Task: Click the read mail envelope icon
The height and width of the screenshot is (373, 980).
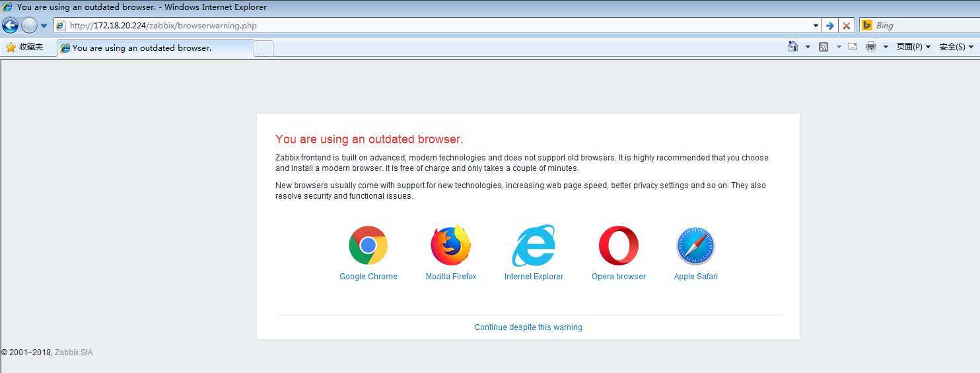Action: 853,47
